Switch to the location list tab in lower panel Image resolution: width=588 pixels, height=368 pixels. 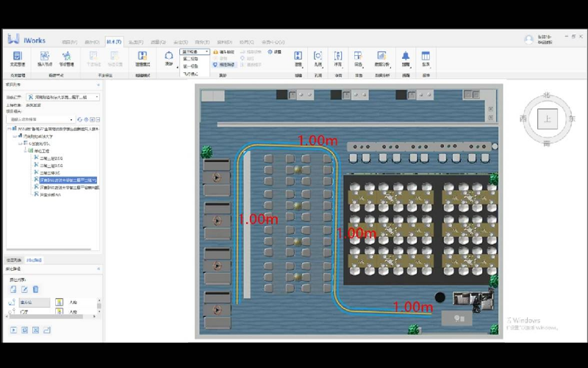14,260
